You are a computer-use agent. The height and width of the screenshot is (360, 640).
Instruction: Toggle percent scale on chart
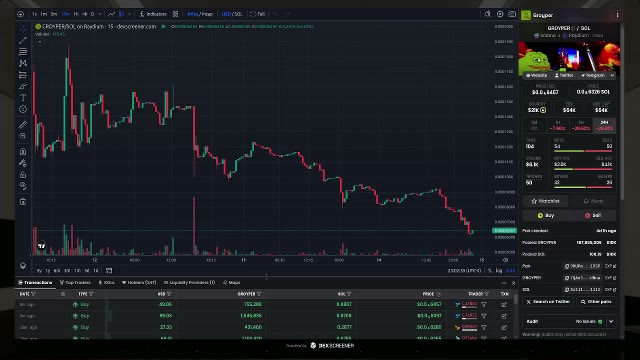click(x=490, y=271)
